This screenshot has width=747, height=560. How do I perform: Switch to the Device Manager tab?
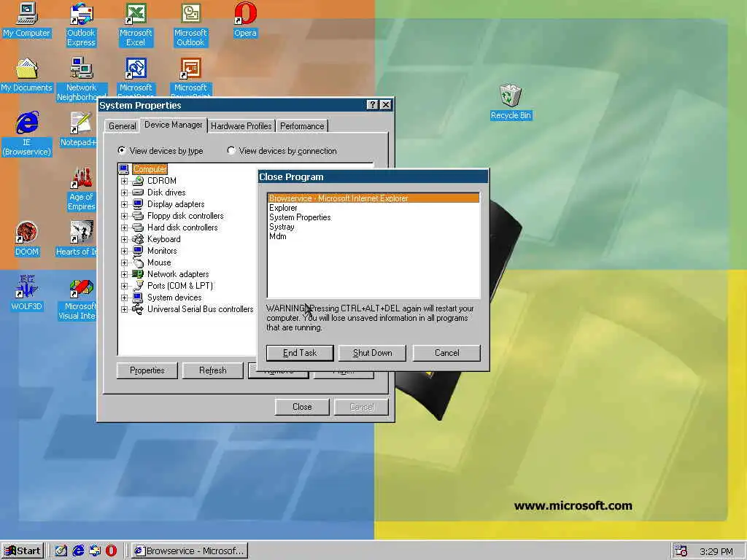(x=174, y=125)
